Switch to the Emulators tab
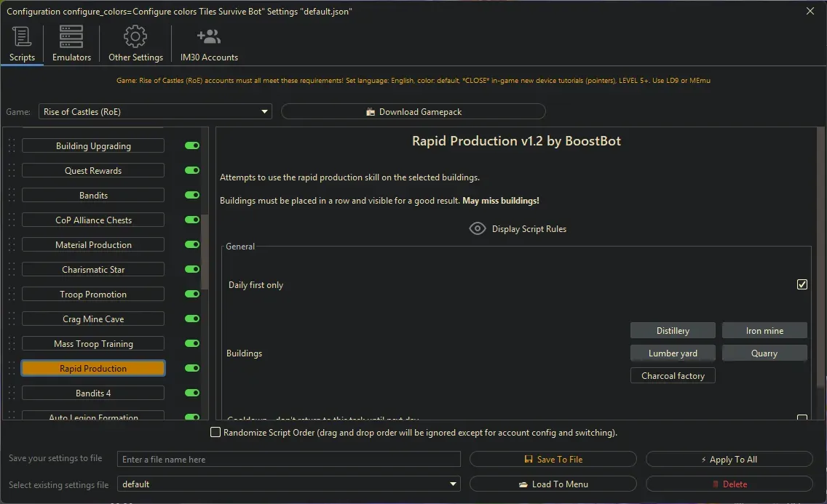 pyautogui.click(x=71, y=44)
